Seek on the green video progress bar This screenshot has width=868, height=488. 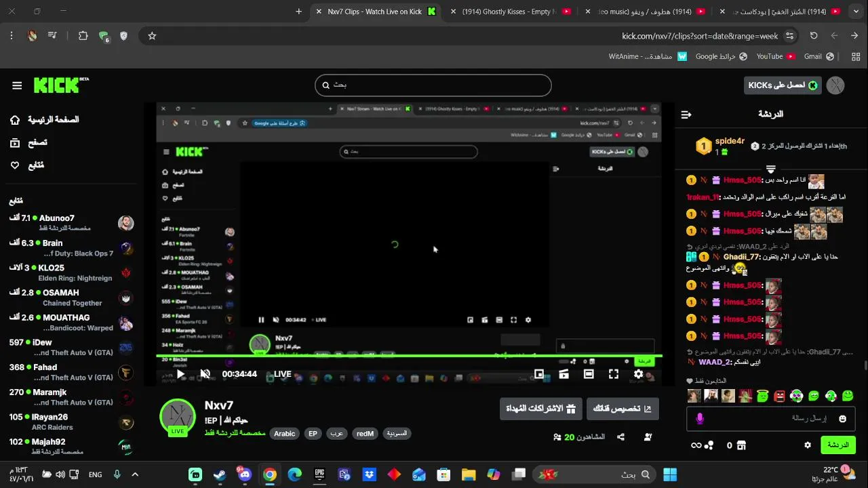pos(409,357)
